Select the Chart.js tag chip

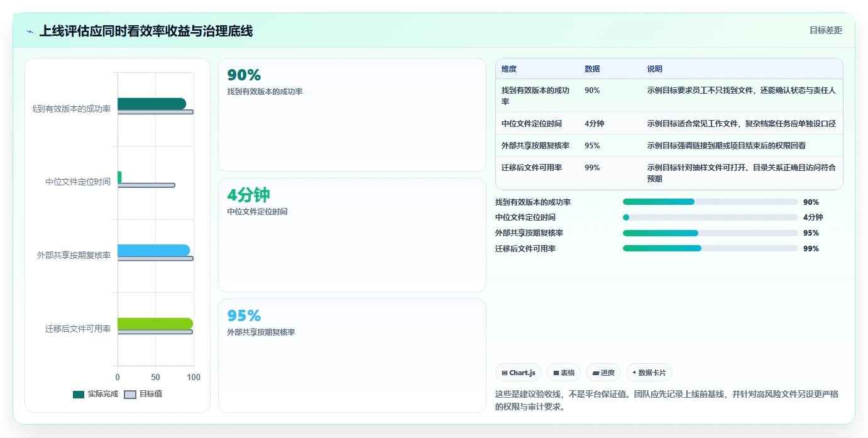519,373
